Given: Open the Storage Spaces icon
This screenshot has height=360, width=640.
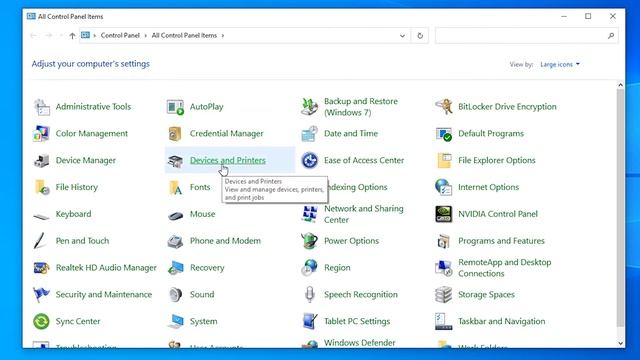Looking at the screenshot, I should pyautogui.click(x=444, y=295).
